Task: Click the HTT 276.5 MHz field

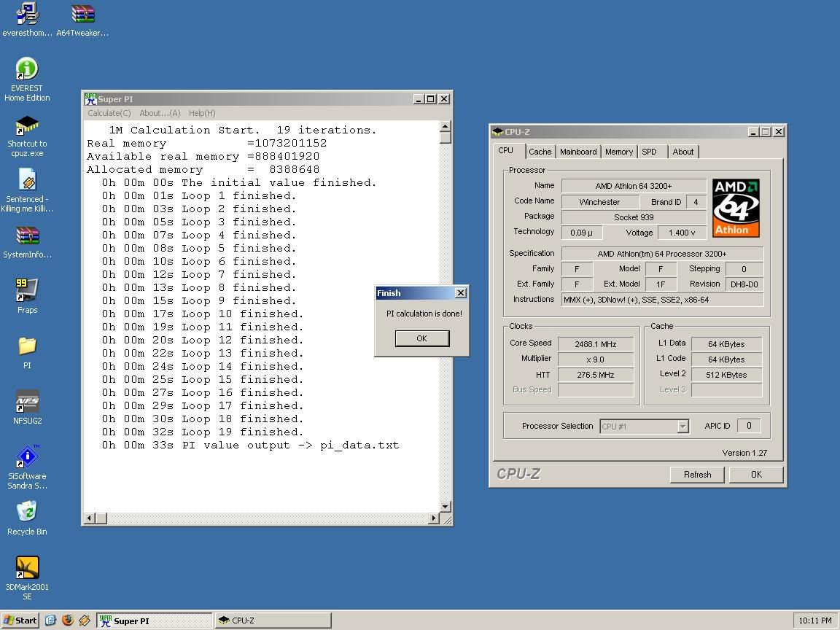Action: pyautogui.click(x=596, y=375)
